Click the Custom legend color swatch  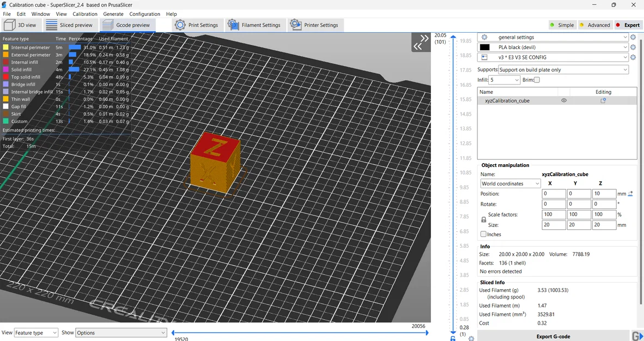click(6, 121)
